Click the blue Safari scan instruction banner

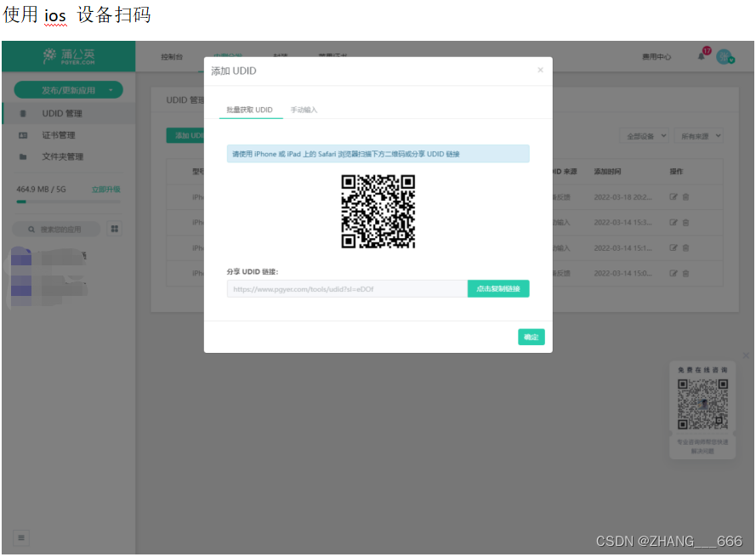pyautogui.click(x=378, y=154)
